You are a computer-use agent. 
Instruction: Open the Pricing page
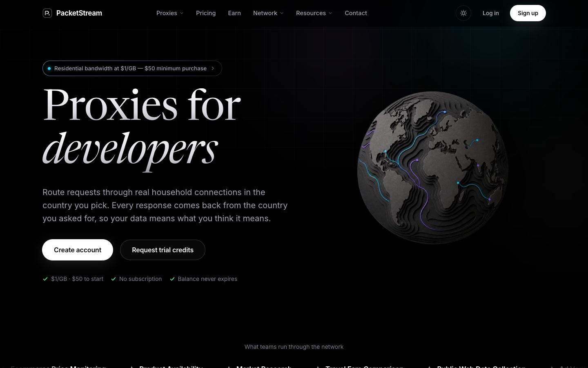(206, 13)
